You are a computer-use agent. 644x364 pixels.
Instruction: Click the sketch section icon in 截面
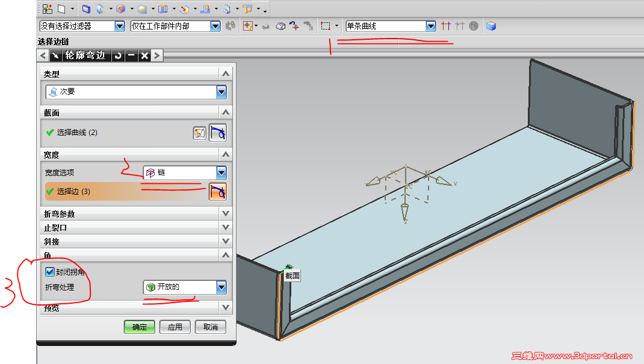click(200, 133)
